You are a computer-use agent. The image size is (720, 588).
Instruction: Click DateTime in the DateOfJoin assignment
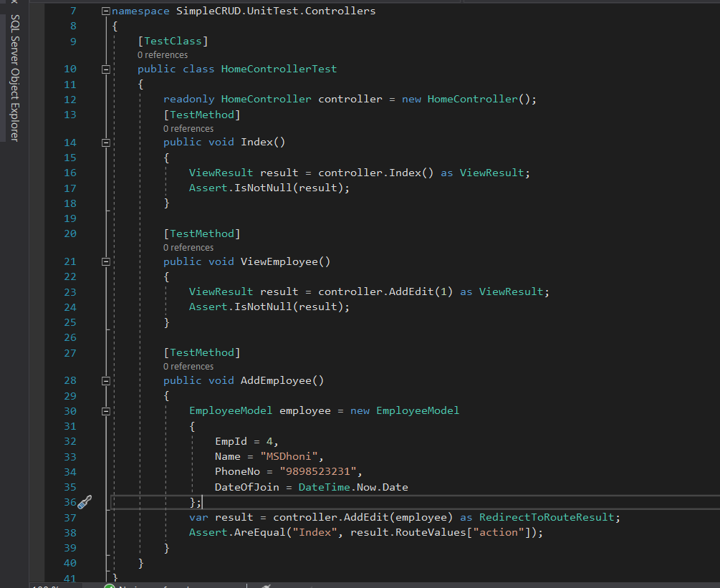coord(323,487)
